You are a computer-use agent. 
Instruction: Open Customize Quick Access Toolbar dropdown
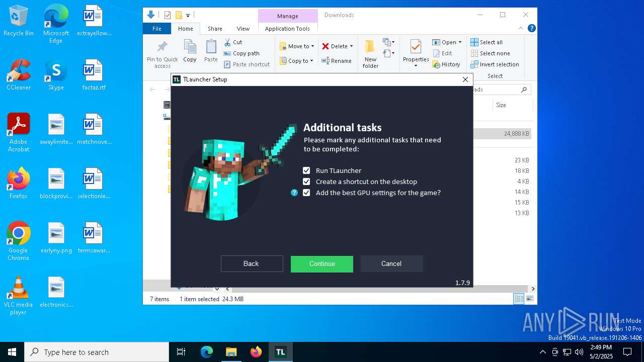[188, 16]
